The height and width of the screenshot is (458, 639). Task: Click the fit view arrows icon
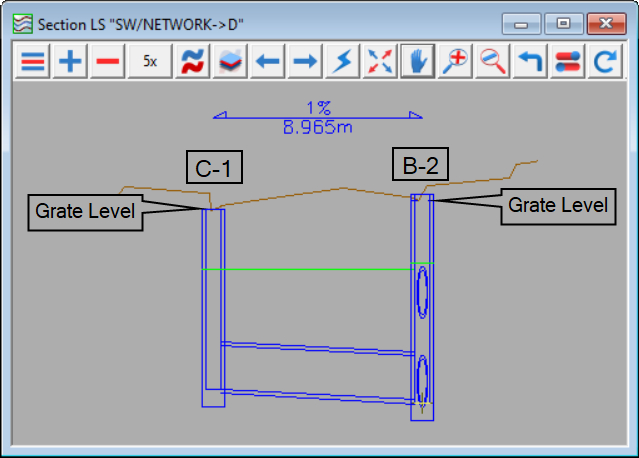click(380, 61)
